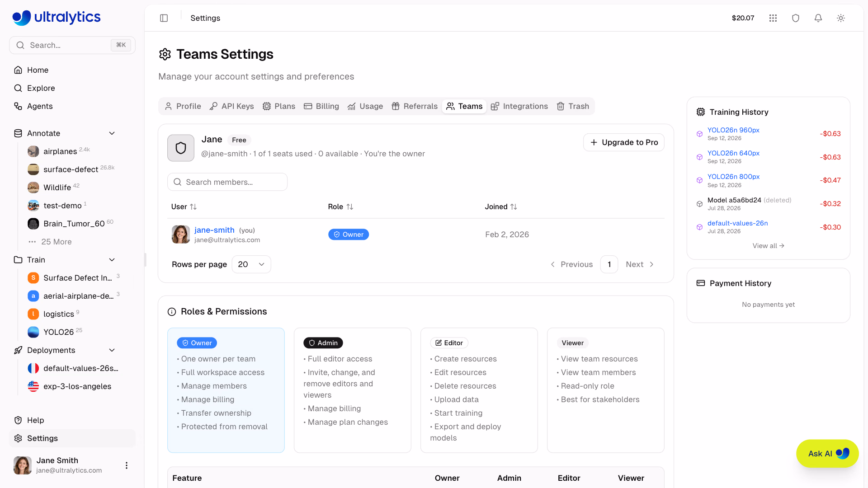
Task: Switch to the API Keys tab
Action: click(x=232, y=106)
